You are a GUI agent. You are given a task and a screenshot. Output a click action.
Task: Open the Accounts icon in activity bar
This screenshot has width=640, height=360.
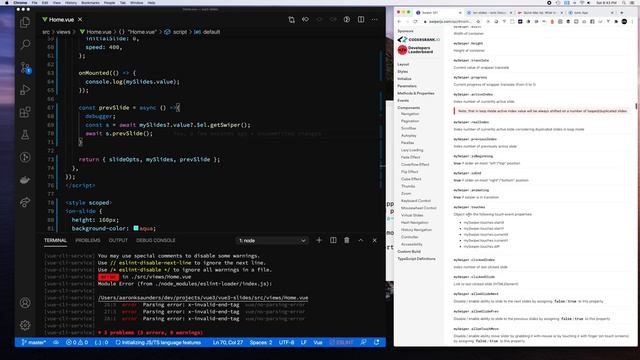(25, 303)
